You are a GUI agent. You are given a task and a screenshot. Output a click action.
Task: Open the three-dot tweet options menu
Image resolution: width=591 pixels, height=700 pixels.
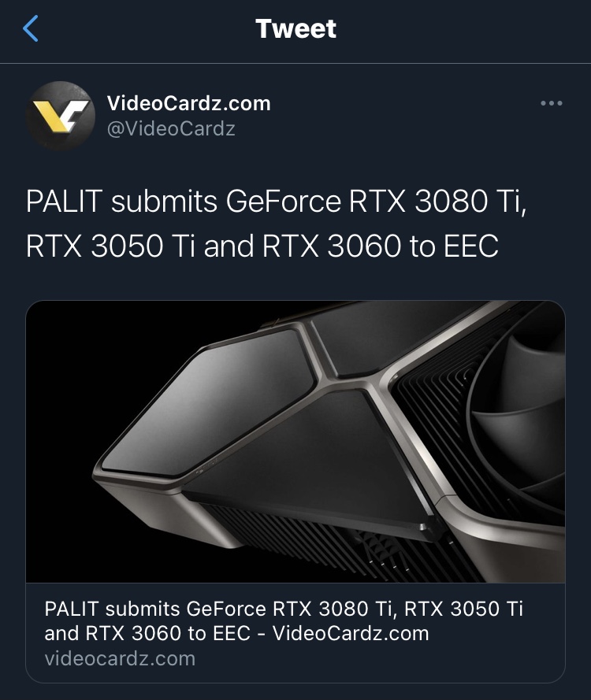(x=551, y=103)
